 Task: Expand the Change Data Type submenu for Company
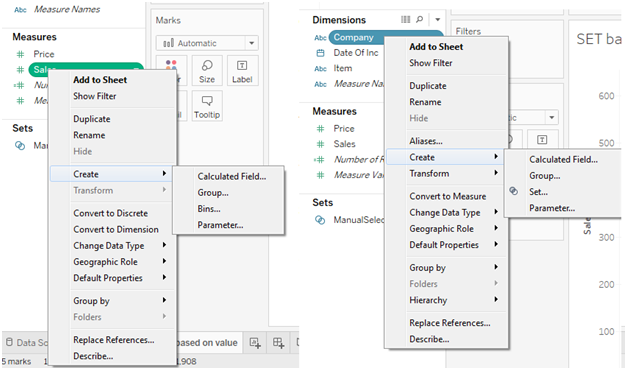click(x=447, y=212)
